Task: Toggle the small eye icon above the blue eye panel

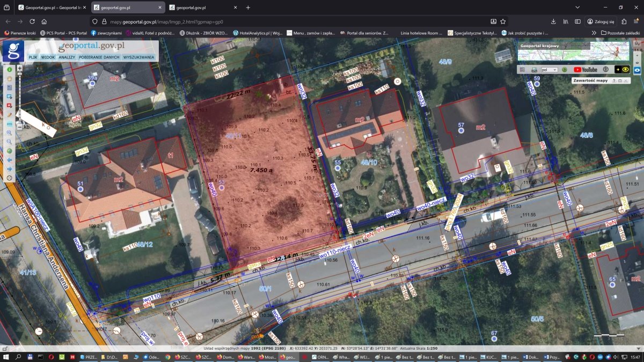Action: 637,63
